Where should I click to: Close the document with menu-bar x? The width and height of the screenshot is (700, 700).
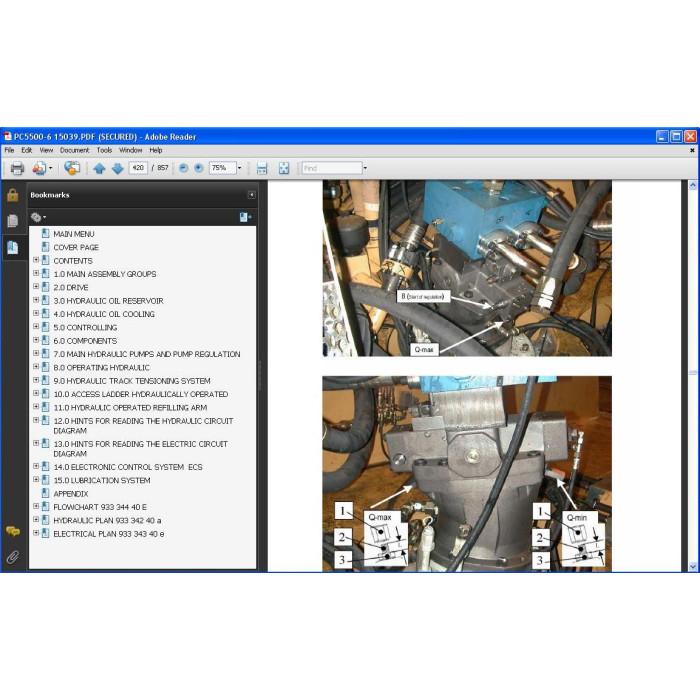(692, 151)
